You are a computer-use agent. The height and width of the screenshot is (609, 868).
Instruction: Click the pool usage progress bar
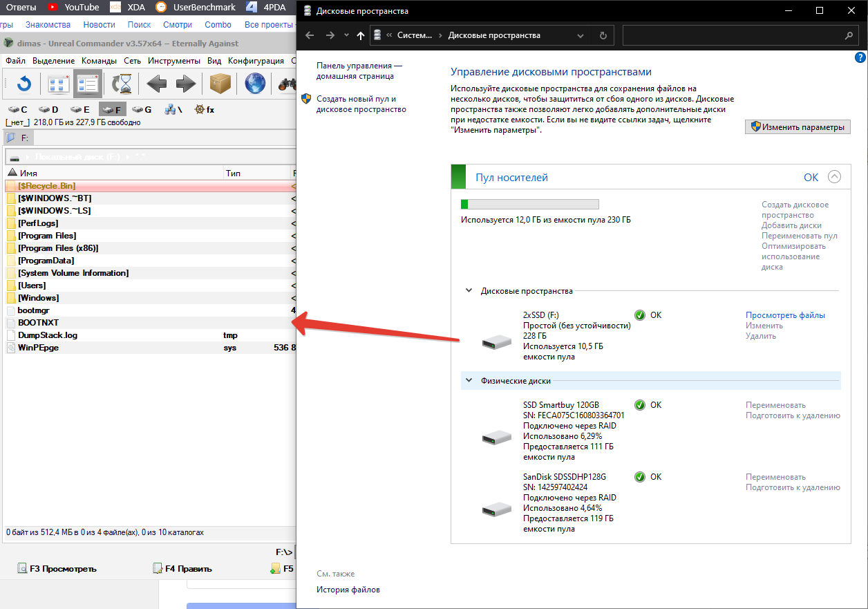pos(529,205)
